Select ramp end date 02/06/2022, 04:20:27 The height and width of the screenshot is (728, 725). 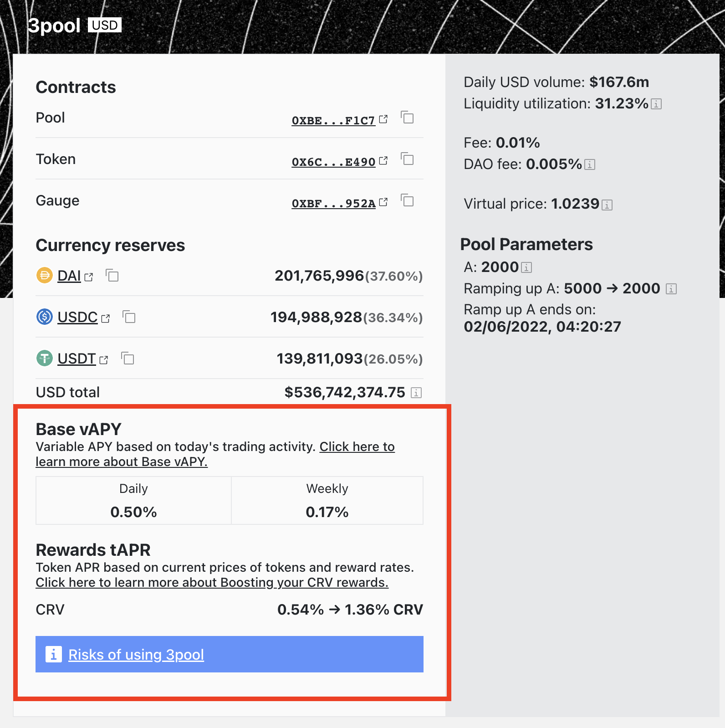click(542, 327)
